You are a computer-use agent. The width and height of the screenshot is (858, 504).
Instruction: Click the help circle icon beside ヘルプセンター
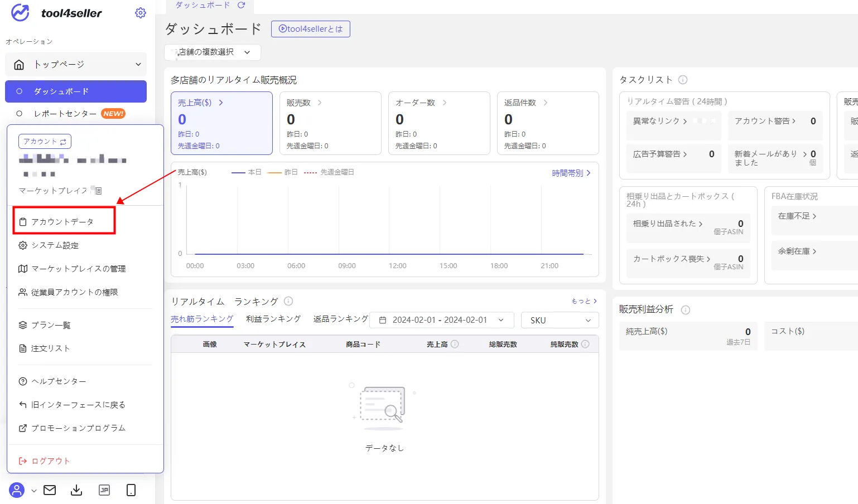(x=23, y=381)
